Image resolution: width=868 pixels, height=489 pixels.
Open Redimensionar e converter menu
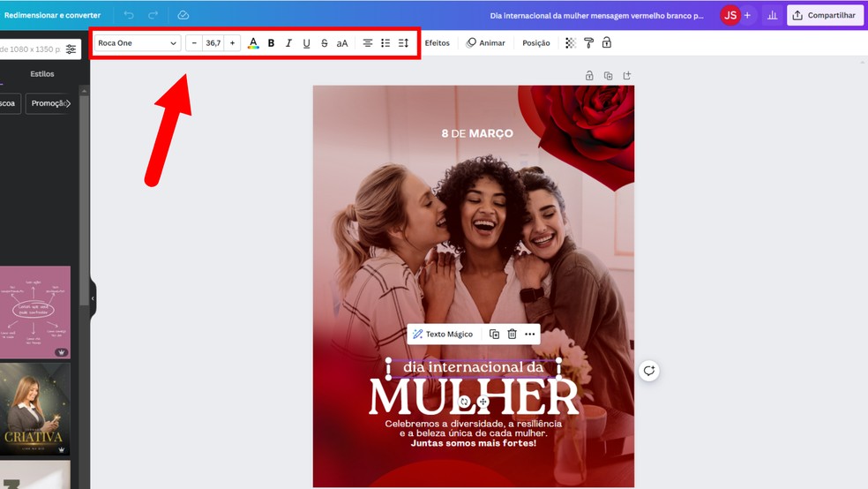coord(53,16)
